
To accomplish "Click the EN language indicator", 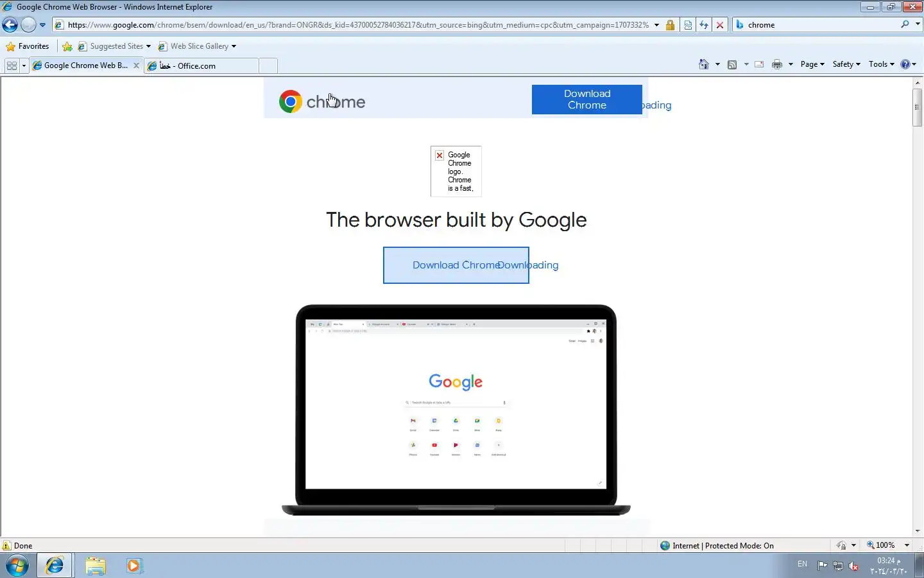I will (x=802, y=564).
